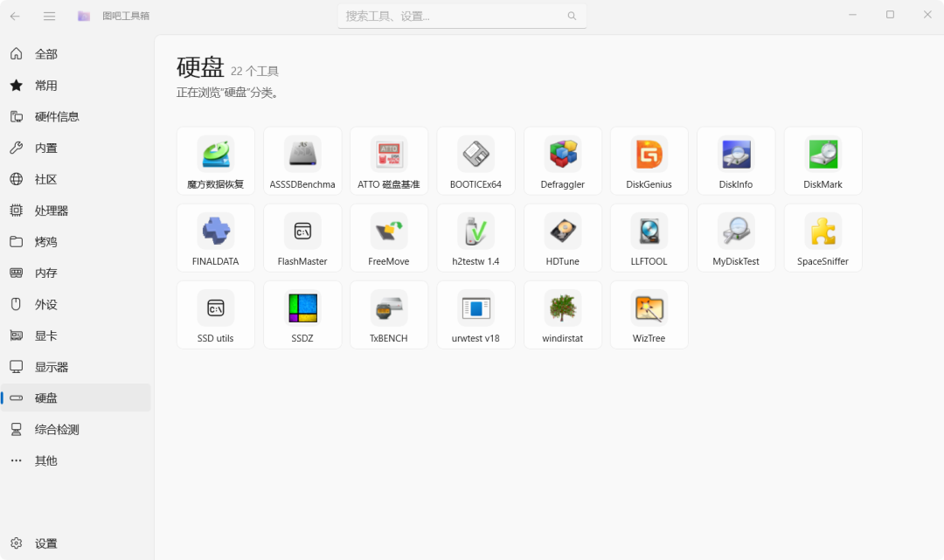Image resolution: width=944 pixels, height=560 pixels.
Task: Switch to 内存 category
Action: click(76, 273)
